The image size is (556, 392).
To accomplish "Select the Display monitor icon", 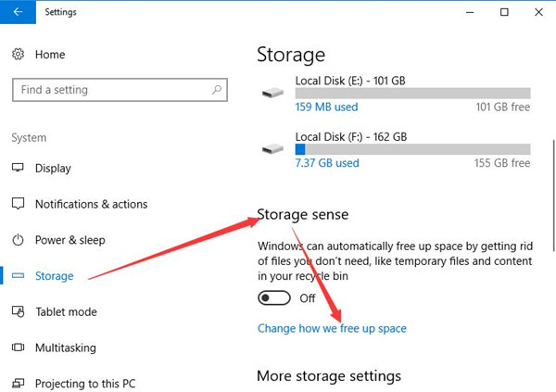I will (x=18, y=168).
